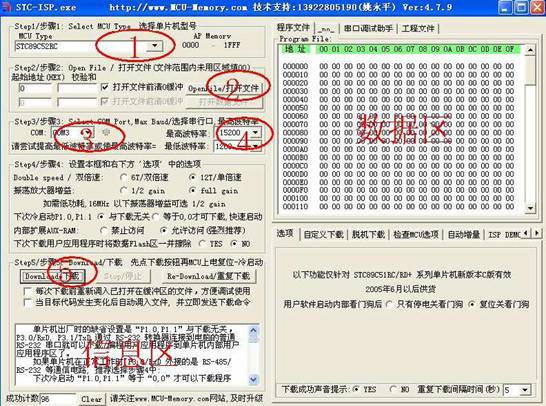The height and width of the screenshot is (406, 546).
Task: Click the Clear button beside success count
Action: point(92,399)
